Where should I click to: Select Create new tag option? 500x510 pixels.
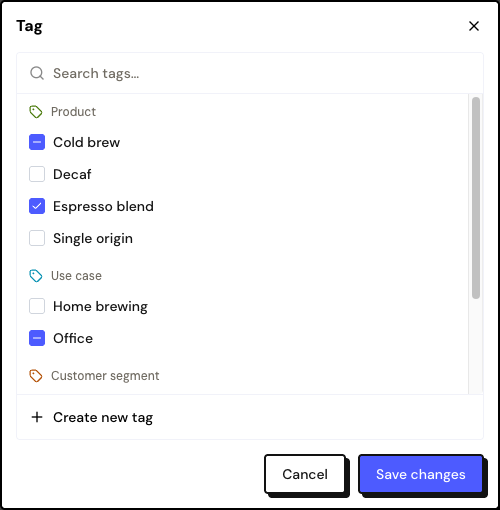pos(250,417)
